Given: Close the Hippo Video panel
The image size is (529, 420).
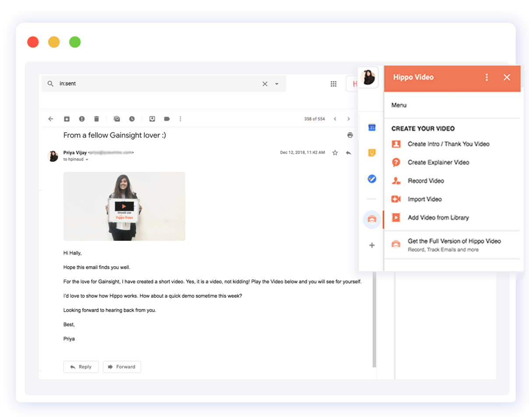Looking at the screenshot, I should coord(507,78).
